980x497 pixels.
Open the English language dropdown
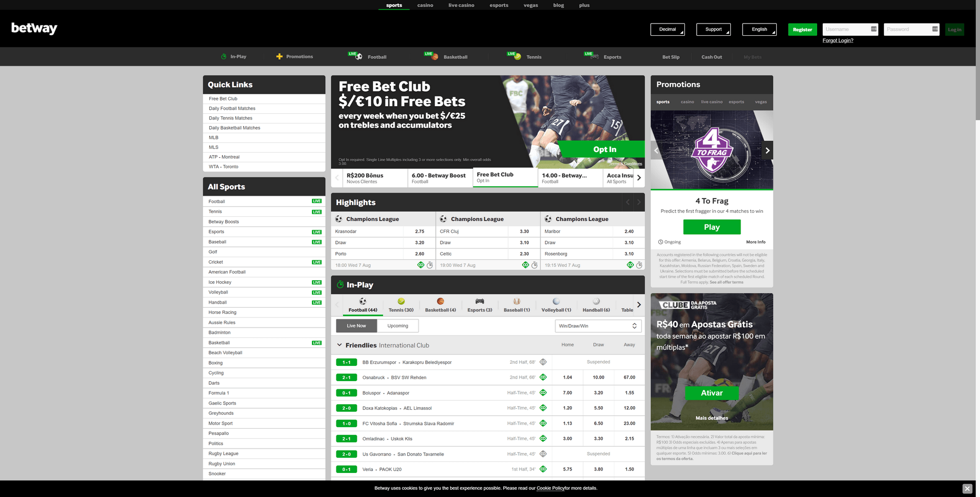coord(759,30)
